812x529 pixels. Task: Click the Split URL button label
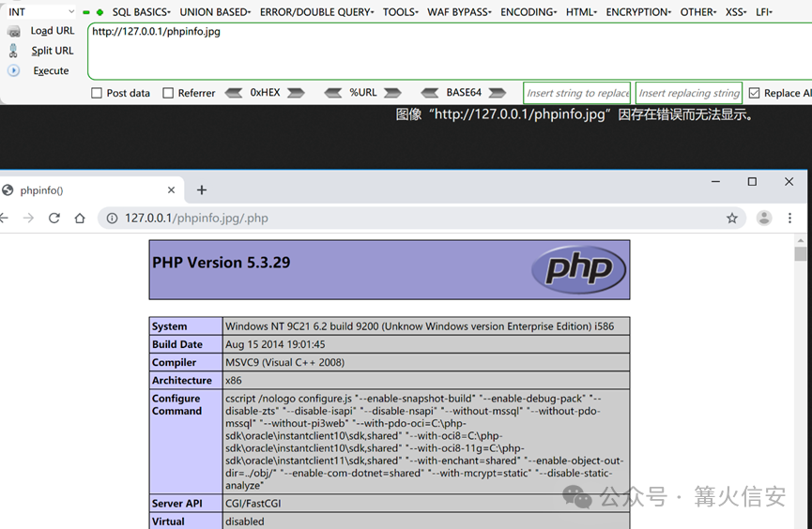click(x=53, y=51)
